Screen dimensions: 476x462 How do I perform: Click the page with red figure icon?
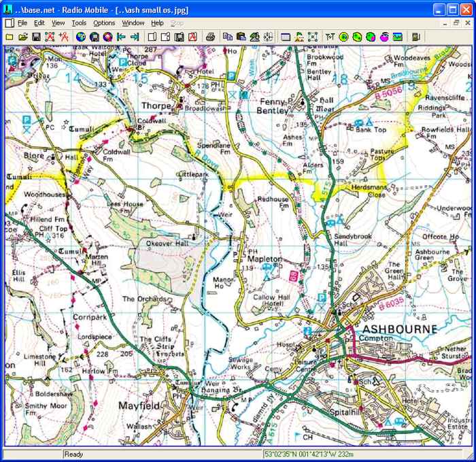click(x=192, y=37)
